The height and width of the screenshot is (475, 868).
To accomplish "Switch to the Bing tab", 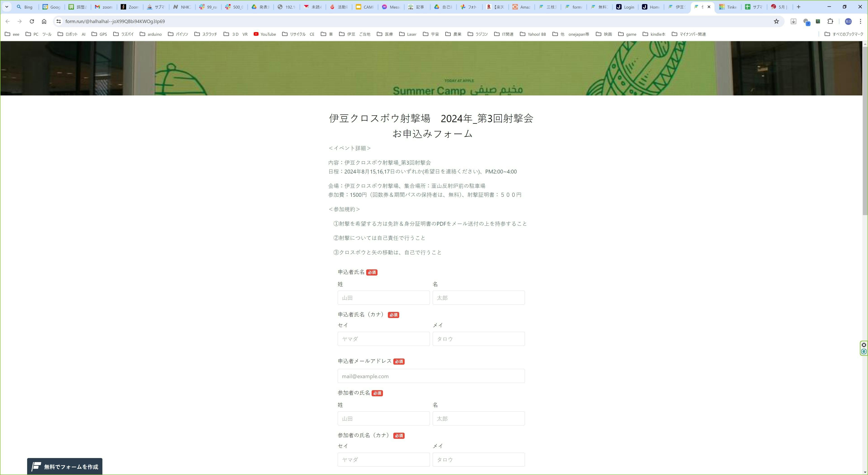I will pyautogui.click(x=25, y=7).
